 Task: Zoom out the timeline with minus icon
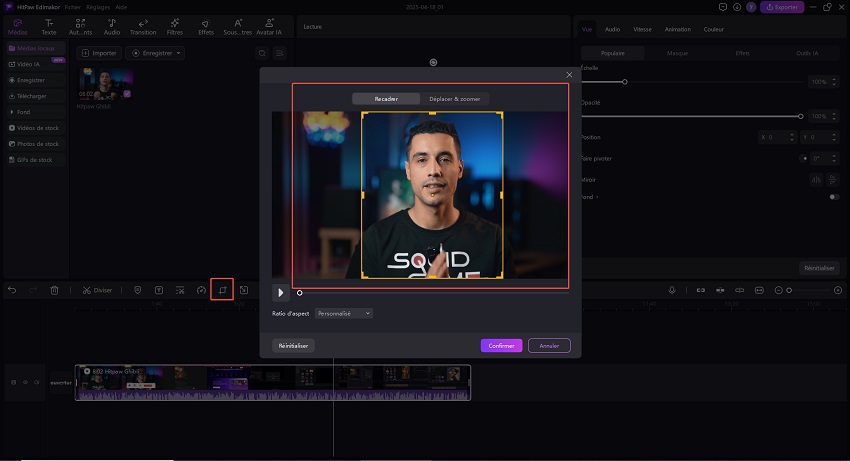pos(778,290)
